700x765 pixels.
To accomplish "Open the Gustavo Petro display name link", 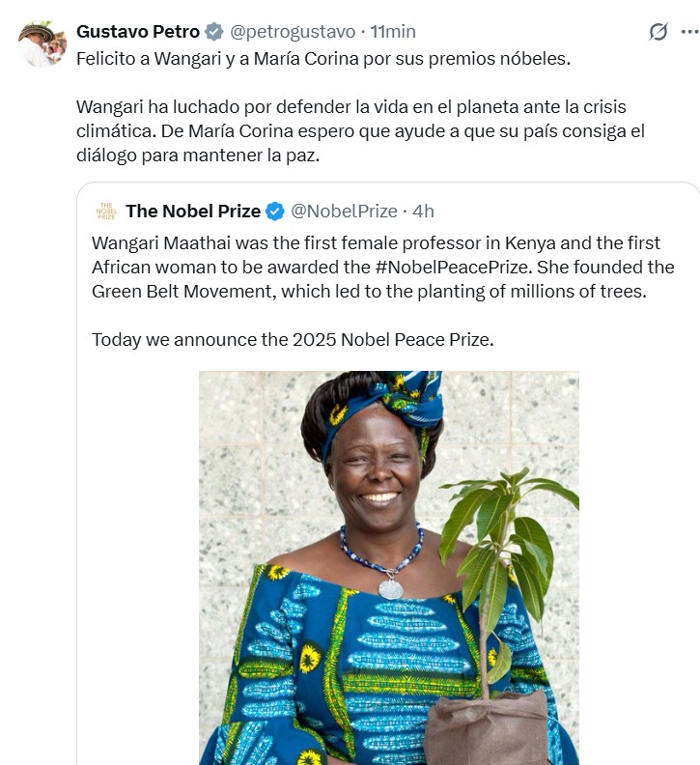I will click(138, 32).
